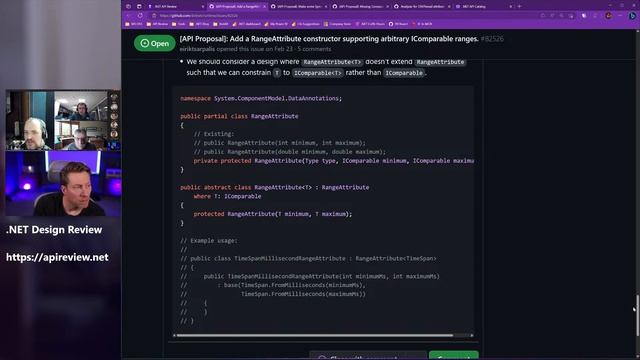The width and height of the screenshot is (640, 360).
Task: Open the workspaces icon at top-left of browser
Action: tap(129, 7)
